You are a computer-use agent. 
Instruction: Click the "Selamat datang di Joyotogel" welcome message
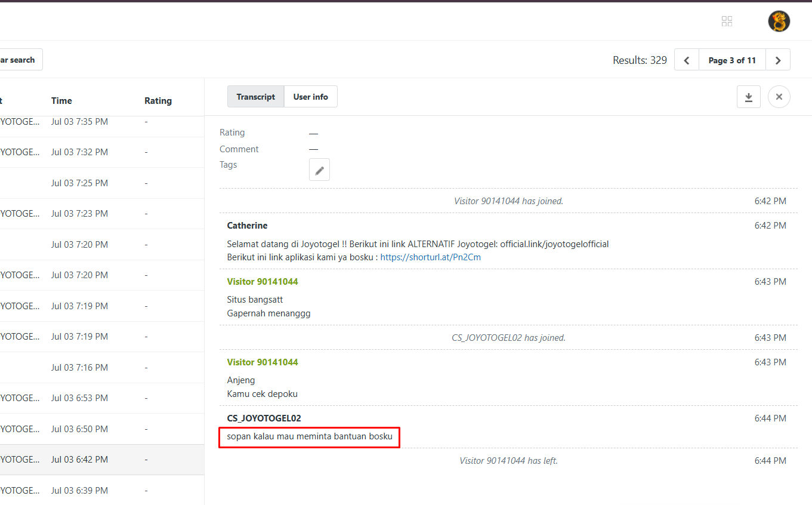(x=418, y=244)
